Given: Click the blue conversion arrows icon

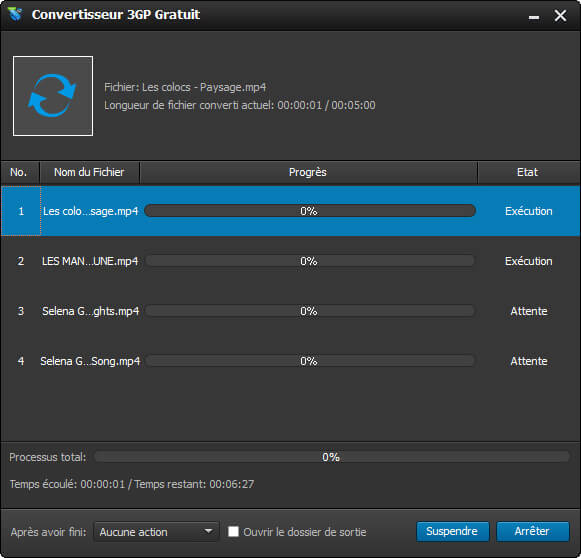Looking at the screenshot, I should pyautogui.click(x=53, y=96).
